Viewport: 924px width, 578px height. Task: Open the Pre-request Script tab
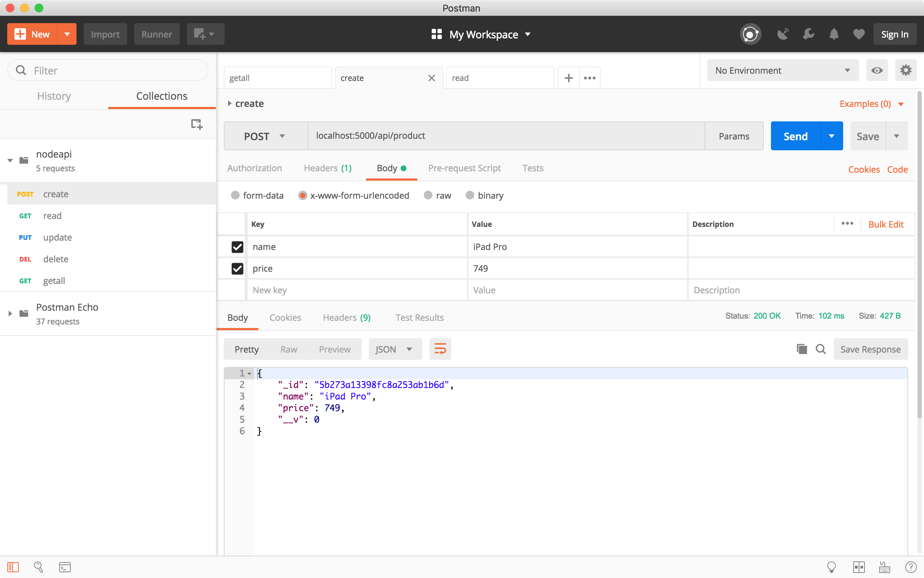tap(464, 168)
